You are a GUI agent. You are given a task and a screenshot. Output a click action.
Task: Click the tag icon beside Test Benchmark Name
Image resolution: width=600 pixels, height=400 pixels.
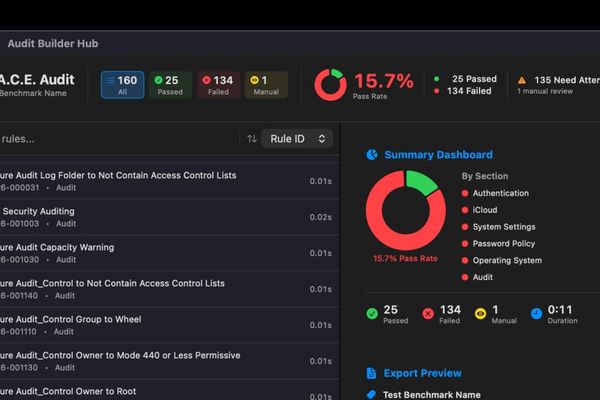click(x=371, y=395)
